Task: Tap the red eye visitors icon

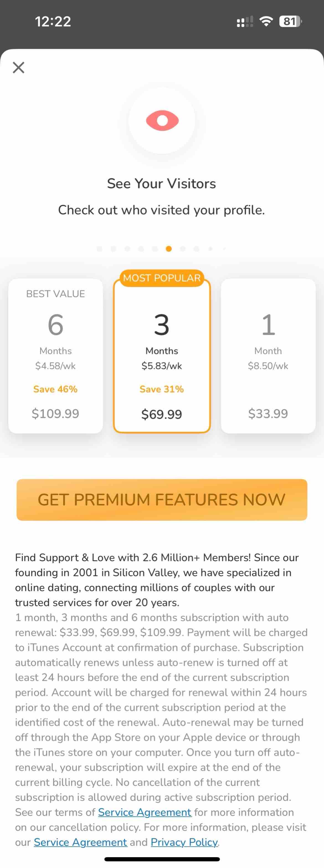Action: click(162, 121)
